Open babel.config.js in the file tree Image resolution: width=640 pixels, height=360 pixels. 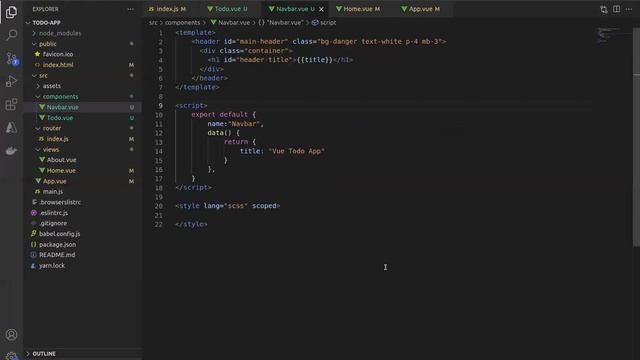(x=82, y=234)
